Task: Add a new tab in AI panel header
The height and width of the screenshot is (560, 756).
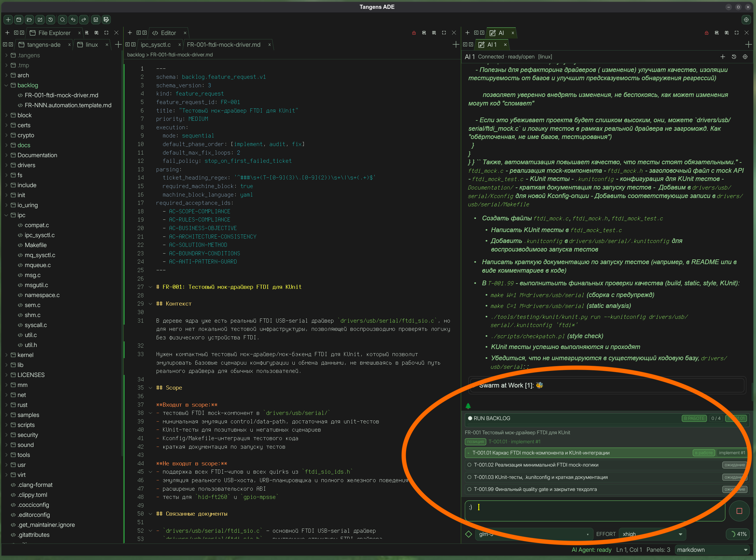Action: pyautogui.click(x=467, y=33)
